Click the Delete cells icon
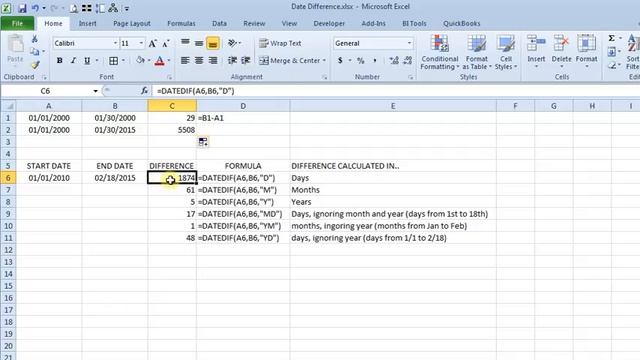 click(561, 43)
